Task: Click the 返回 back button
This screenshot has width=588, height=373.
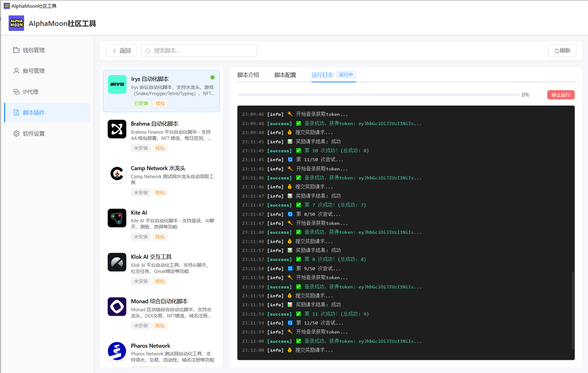Action: 122,50
